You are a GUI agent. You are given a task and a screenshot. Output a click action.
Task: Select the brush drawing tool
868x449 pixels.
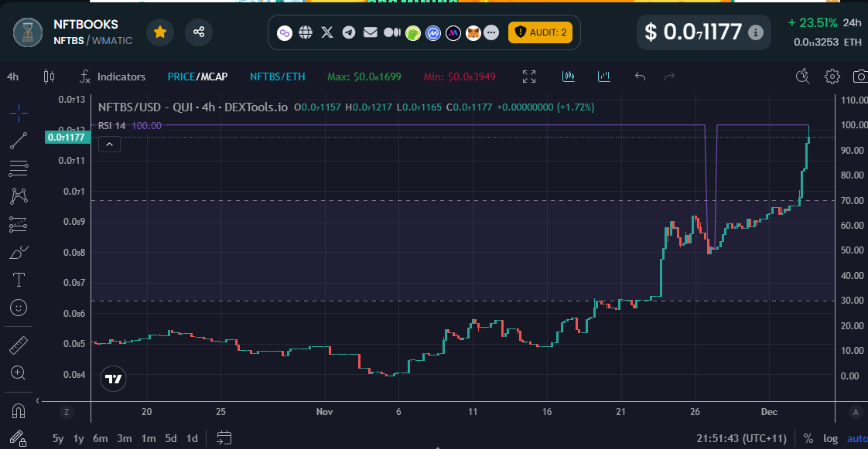point(19,252)
